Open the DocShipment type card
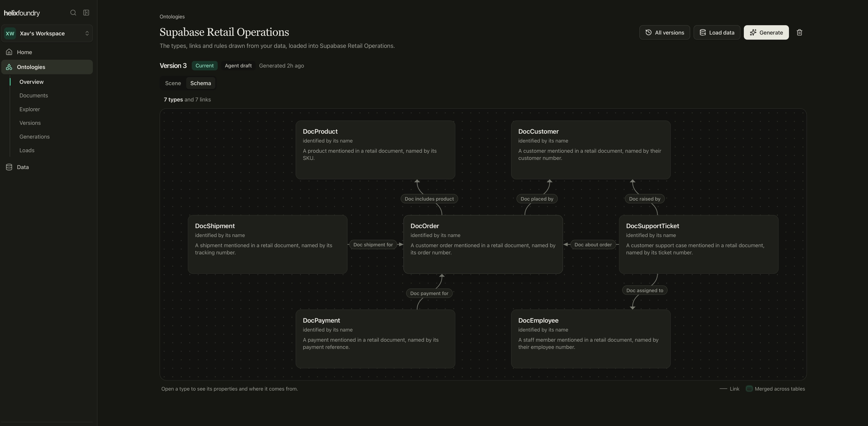868x426 pixels. point(268,244)
